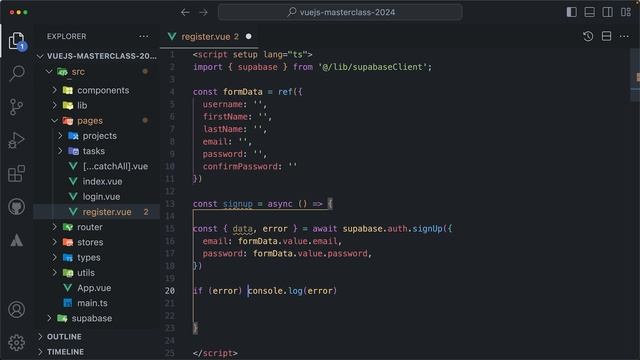Screen dimensions: 640x360
Task: Open the Source Control view
Action: [16, 107]
